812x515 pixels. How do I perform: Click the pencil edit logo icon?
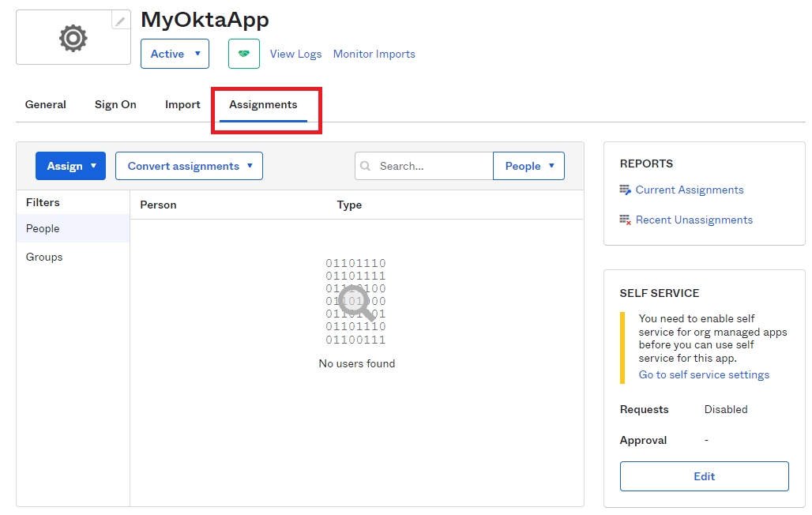120,21
